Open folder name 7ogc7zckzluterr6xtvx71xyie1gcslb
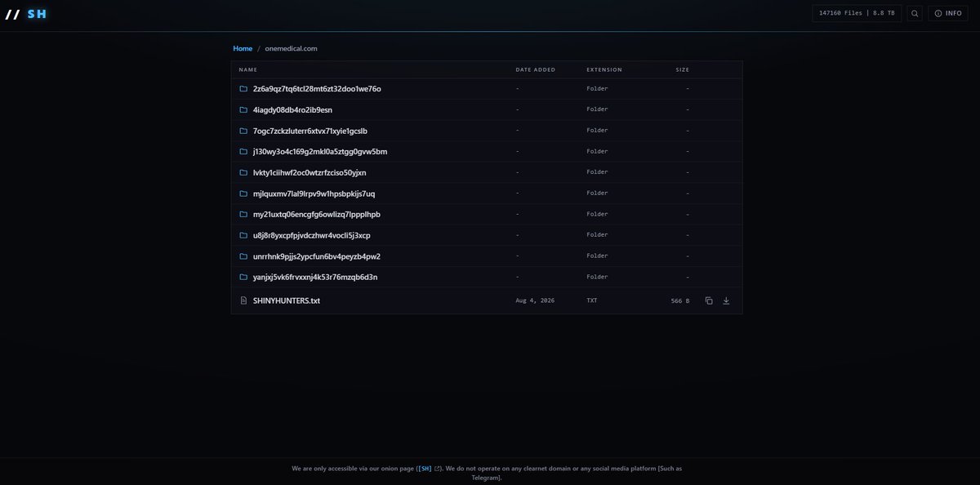Viewport: 980px width, 485px height. [x=310, y=131]
